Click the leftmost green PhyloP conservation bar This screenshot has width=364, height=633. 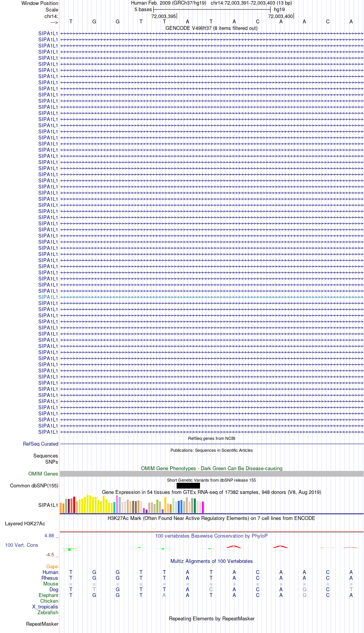click(69, 549)
